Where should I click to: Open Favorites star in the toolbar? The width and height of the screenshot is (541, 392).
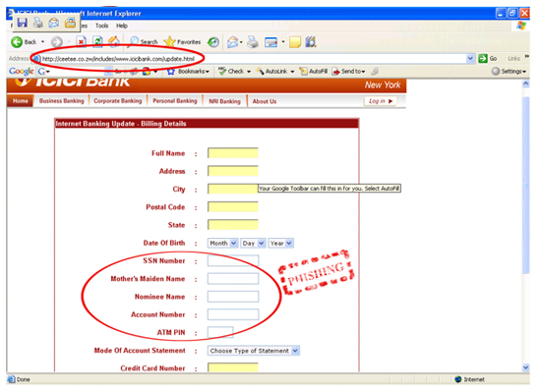(x=183, y=42)
